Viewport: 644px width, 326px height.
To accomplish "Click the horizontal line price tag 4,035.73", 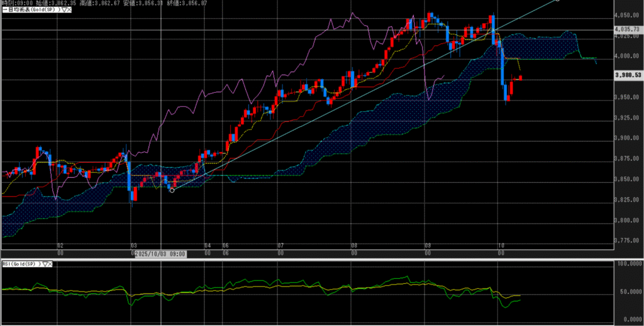I will coord(626,30).
